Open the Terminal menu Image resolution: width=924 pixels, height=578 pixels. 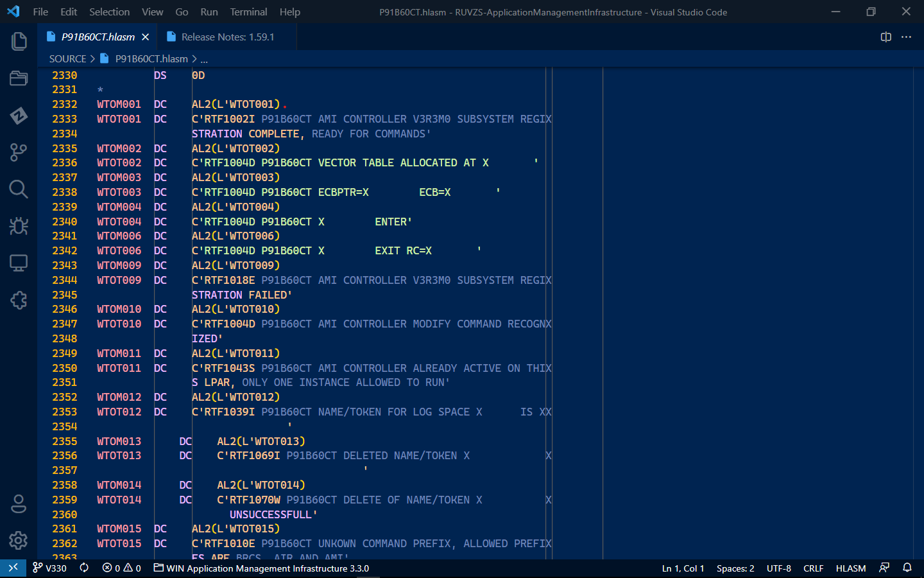click(248, 12)
